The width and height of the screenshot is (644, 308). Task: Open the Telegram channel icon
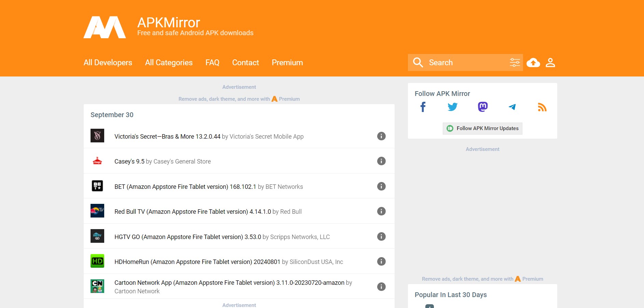pyautogui.click(x=512, y=107)
